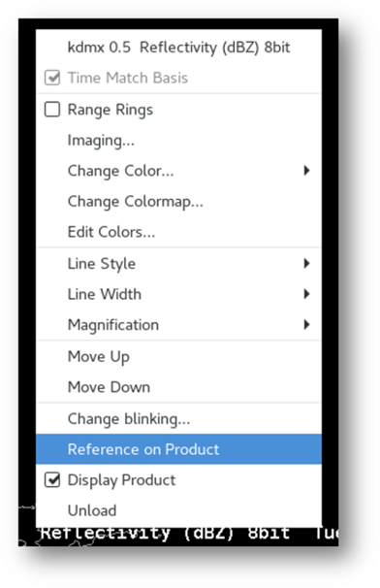Click the Reflectivity (dBZ) 8bit legend text
380x588 pixels.
pos(165,533)
